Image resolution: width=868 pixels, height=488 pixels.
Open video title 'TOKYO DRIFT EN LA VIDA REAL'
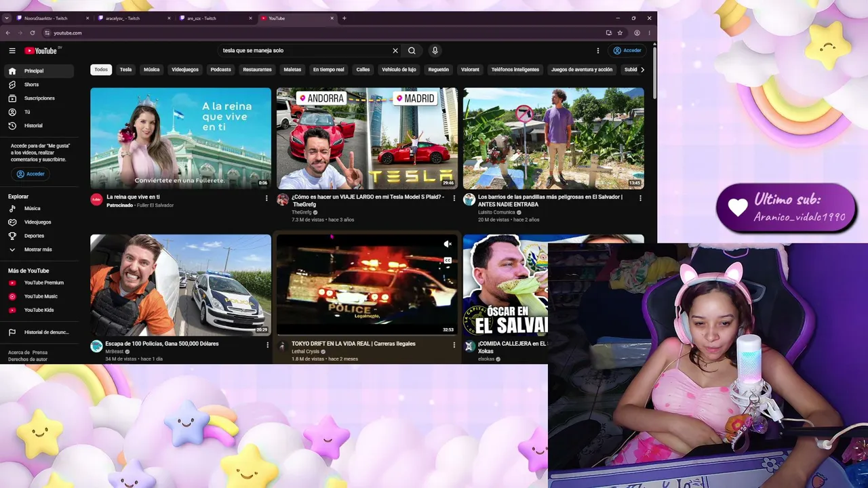(353, 344)
